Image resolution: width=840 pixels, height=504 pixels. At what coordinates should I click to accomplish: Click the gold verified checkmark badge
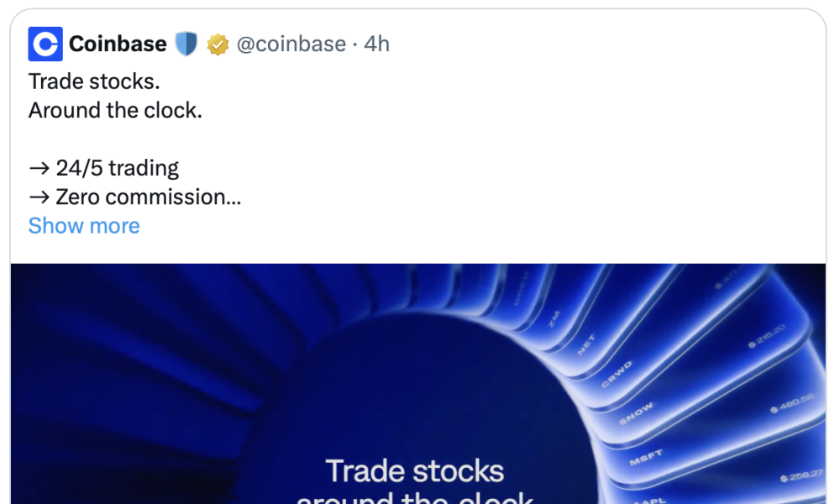coord(218,44)
